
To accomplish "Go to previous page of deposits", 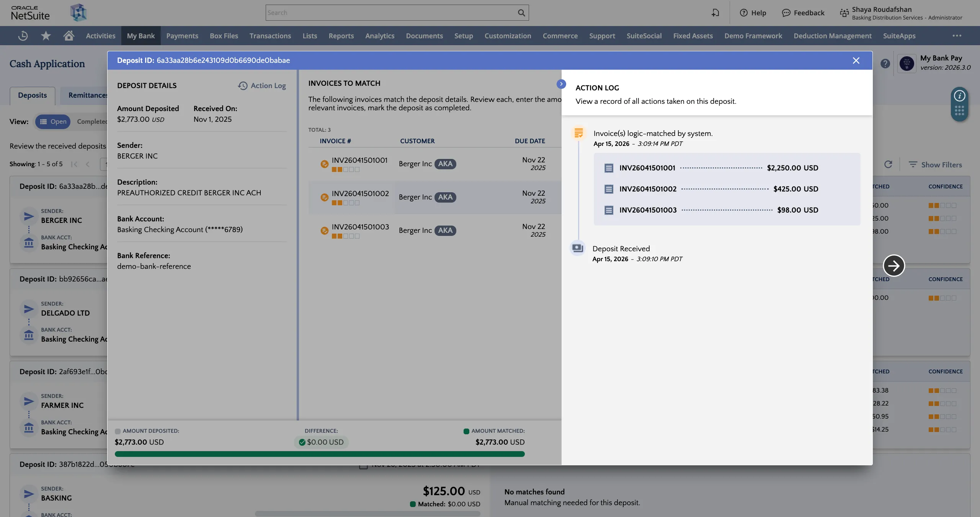I will [x=88, y=164].
